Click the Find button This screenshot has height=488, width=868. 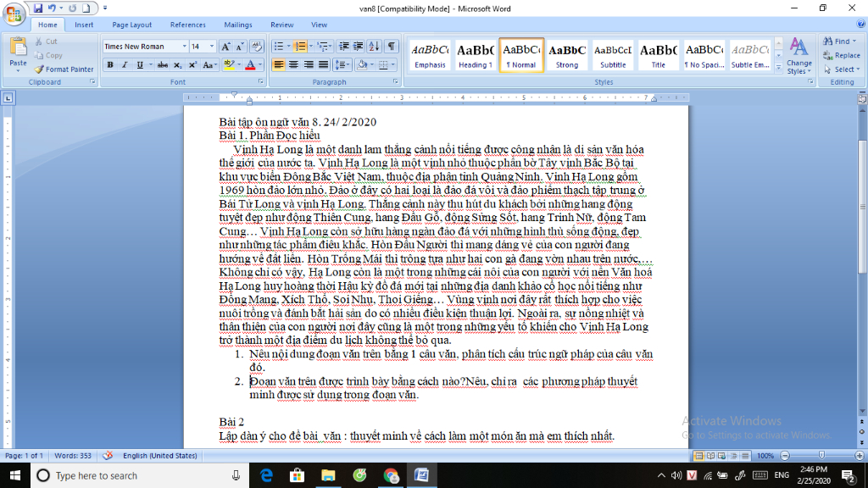tap(839, 41)
